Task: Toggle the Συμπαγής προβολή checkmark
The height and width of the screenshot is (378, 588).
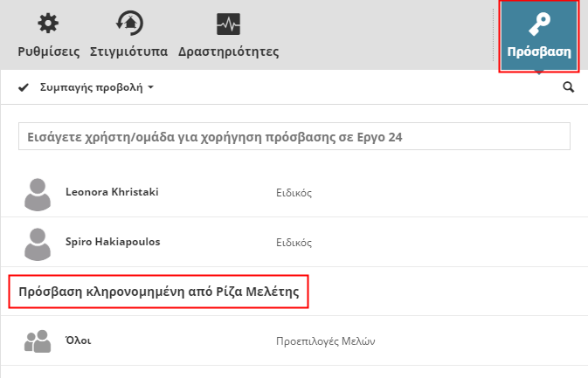Action: pyautogui.click(x=24, y=87)
